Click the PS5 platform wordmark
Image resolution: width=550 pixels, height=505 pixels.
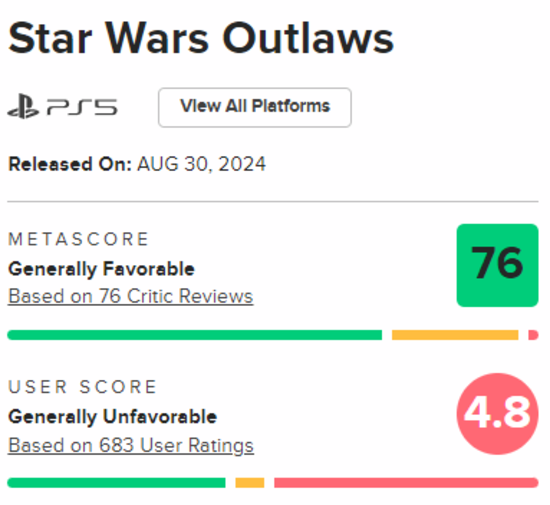pos(82,107)
